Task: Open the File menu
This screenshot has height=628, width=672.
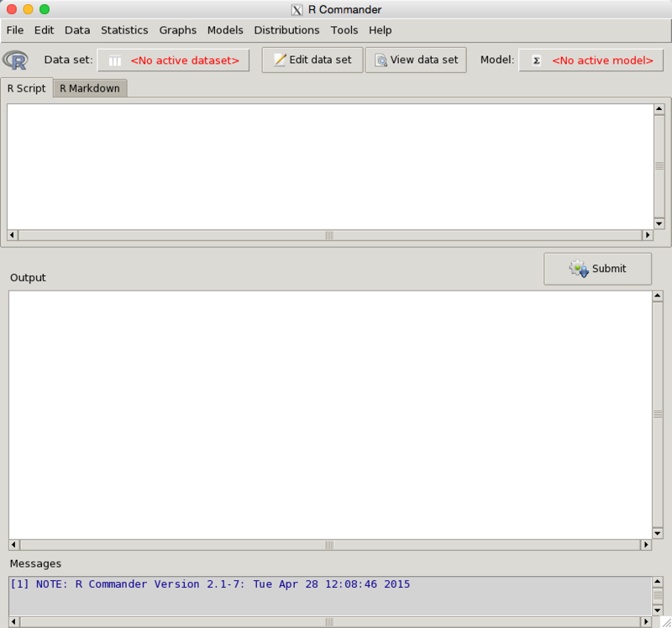Action: point(15,30)
